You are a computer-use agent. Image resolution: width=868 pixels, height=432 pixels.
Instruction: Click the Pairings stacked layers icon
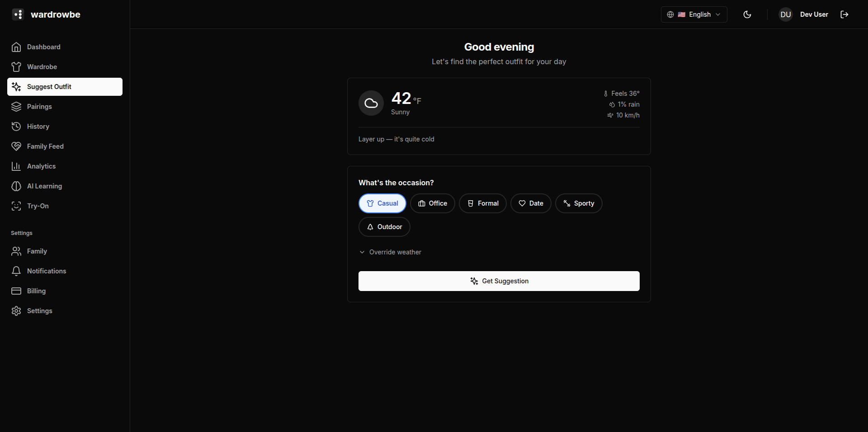[x=16, y=106]
